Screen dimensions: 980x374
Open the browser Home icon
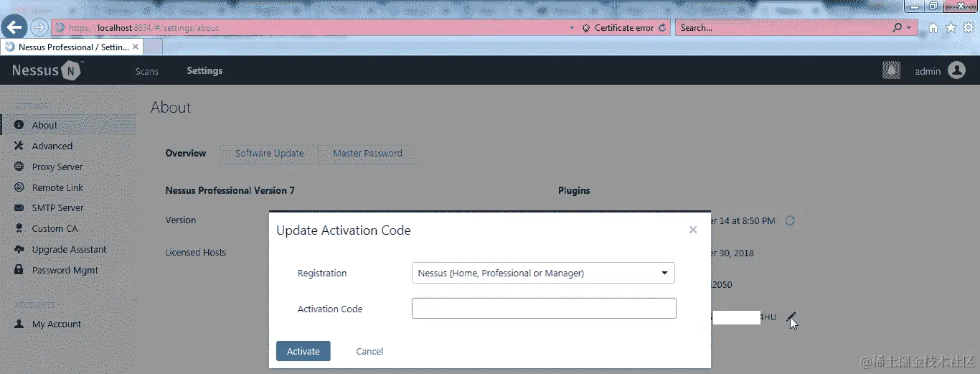pyautogui.click(x=933, y=28)
